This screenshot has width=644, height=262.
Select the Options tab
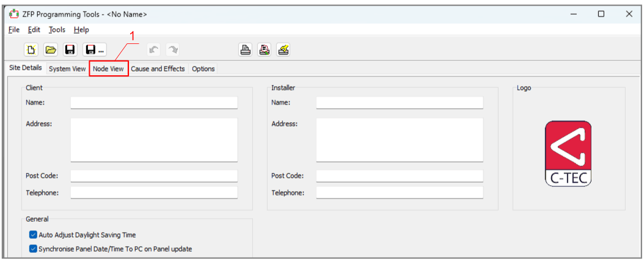point(203,69)
